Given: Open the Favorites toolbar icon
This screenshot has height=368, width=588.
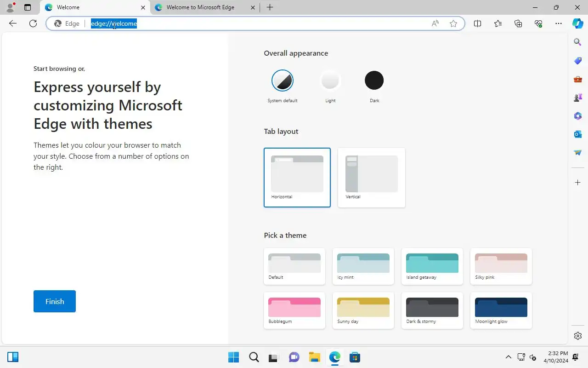Looking at the screenshot, I should point(498,23).
